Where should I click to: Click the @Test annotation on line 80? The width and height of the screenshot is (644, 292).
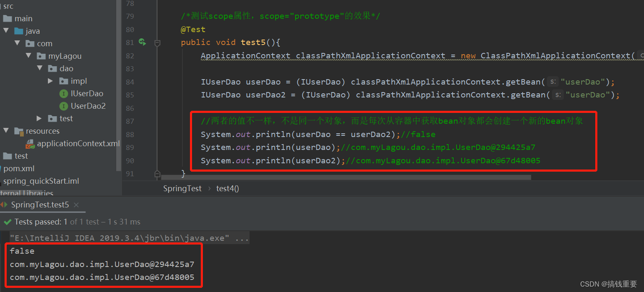[193, 30]
